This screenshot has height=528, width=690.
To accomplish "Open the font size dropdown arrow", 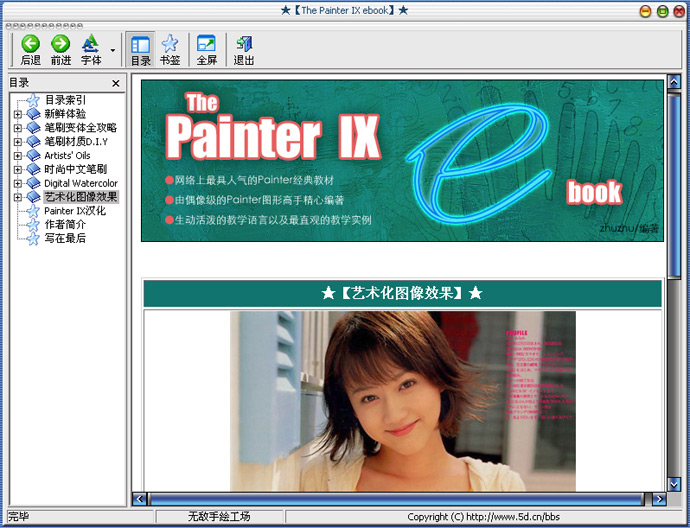I will coord(113,50).
